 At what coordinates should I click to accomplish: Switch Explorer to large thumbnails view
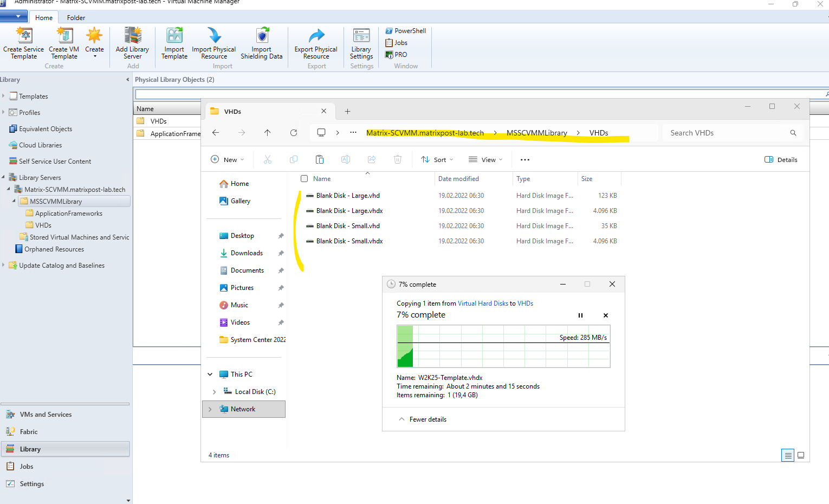point(801,455)
